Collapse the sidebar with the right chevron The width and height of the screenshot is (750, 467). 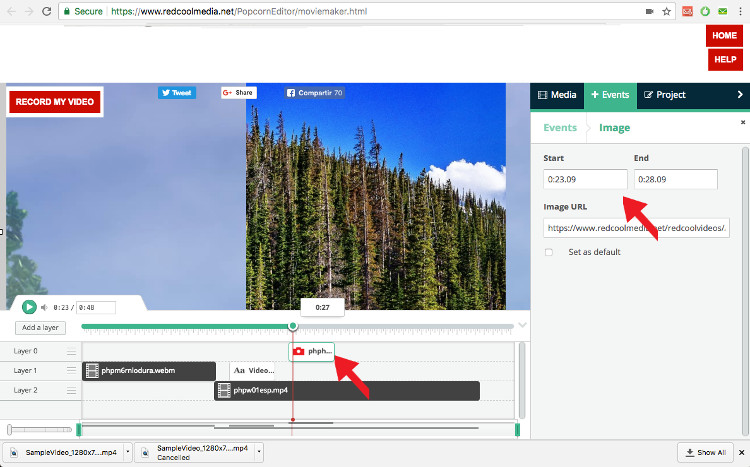click(739, 95)
